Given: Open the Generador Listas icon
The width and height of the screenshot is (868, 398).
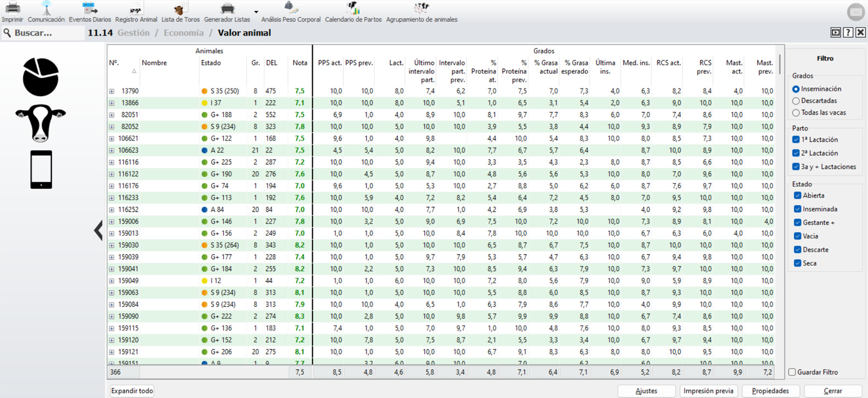Looking at the screenshot, I should (227, 8).
